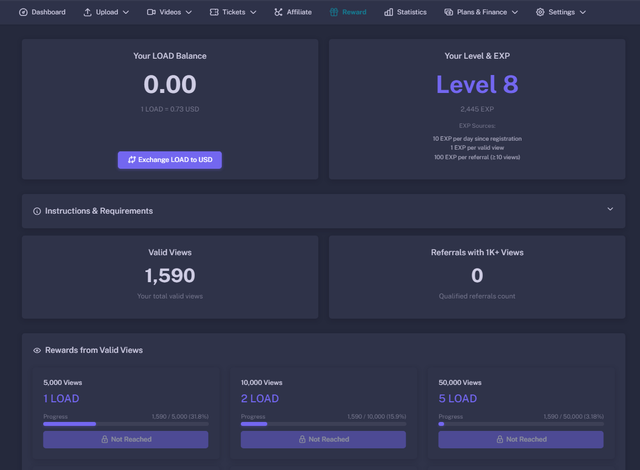Click the Dashboard icon in navbar
This screenshot has height=470, width=640.
point(23,12)
